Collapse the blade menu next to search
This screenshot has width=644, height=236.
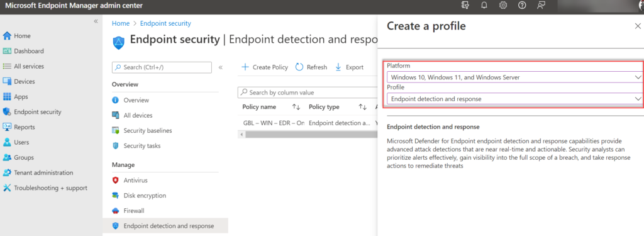pyautogui.click(x=221, y=67)
